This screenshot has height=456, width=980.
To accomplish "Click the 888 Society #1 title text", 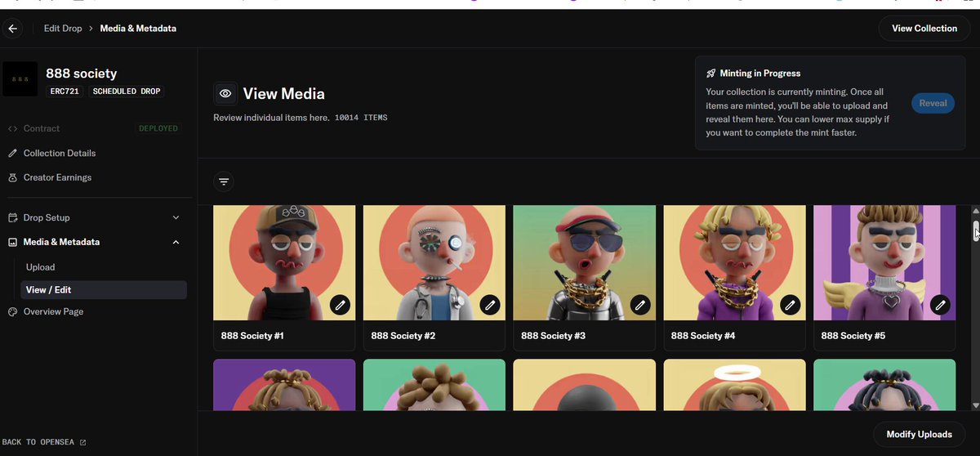I will (x=252, y=336).
